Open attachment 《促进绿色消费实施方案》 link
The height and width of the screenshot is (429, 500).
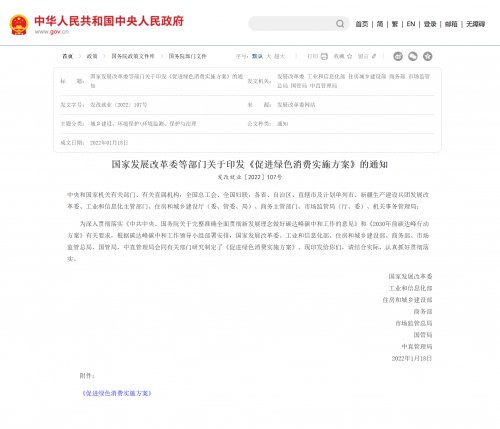[117, 393]
